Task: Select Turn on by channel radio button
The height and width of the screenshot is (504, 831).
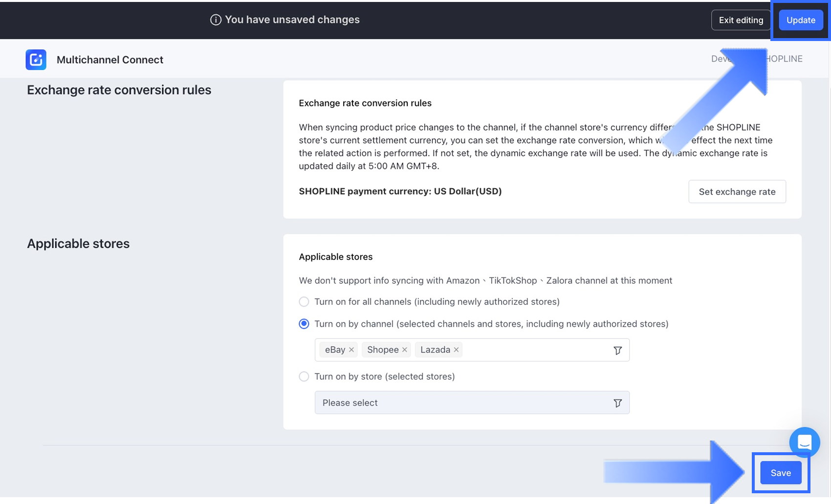Action: 304,324
